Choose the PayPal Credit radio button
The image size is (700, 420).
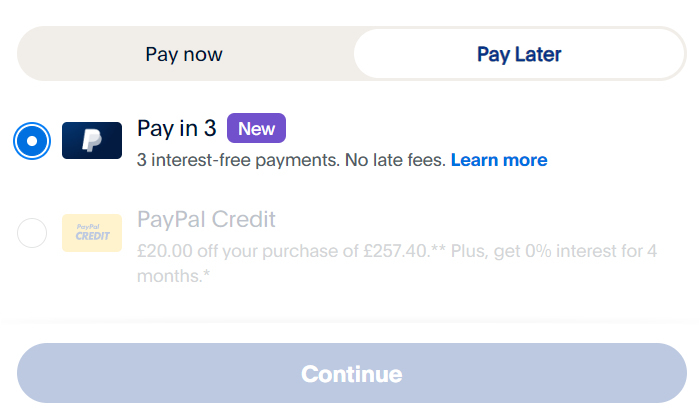(32, 233)
